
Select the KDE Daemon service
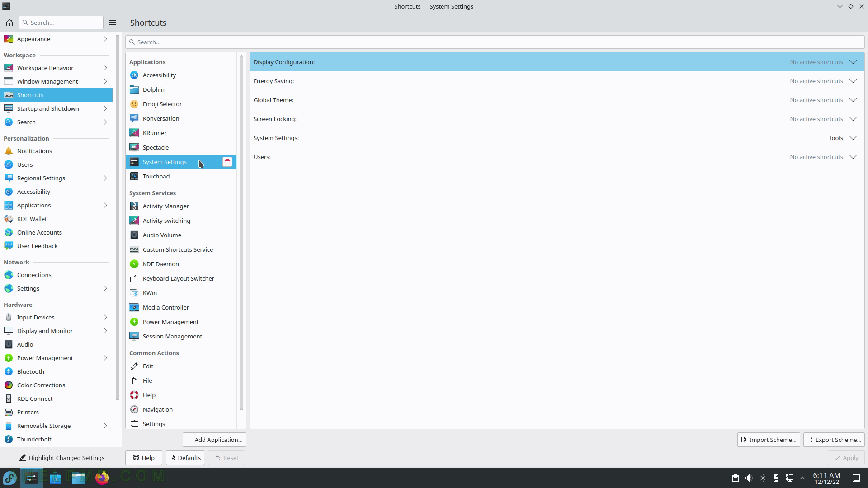(181, 264)
